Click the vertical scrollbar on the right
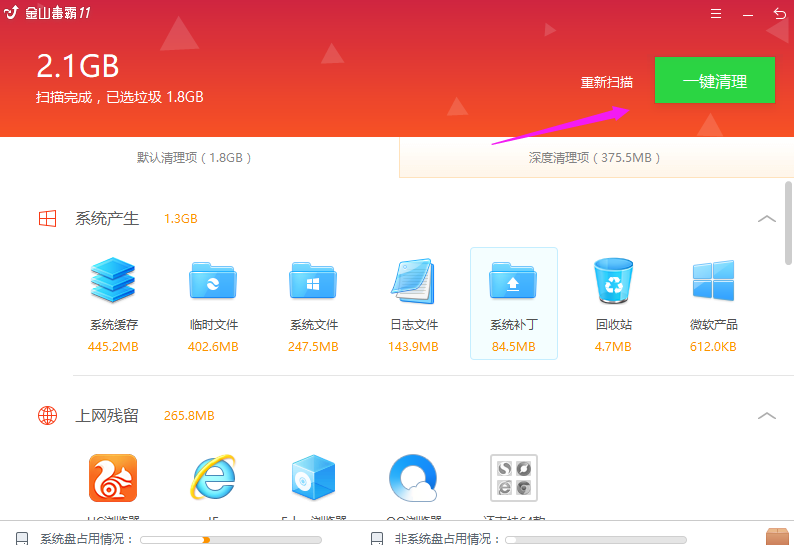Image resolution: width=794 pixels, height=545 pixels. (787, 220)
